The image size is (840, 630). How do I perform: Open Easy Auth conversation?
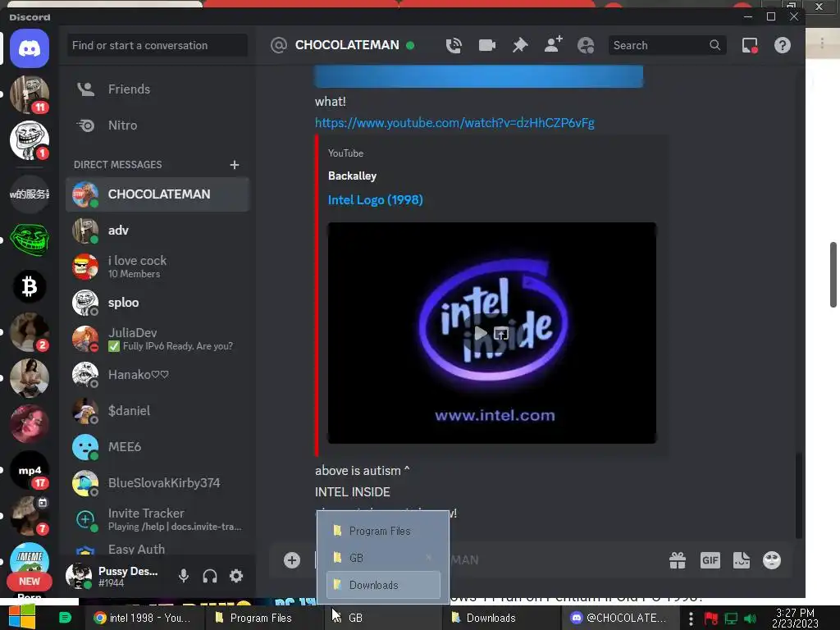(157, 548)
